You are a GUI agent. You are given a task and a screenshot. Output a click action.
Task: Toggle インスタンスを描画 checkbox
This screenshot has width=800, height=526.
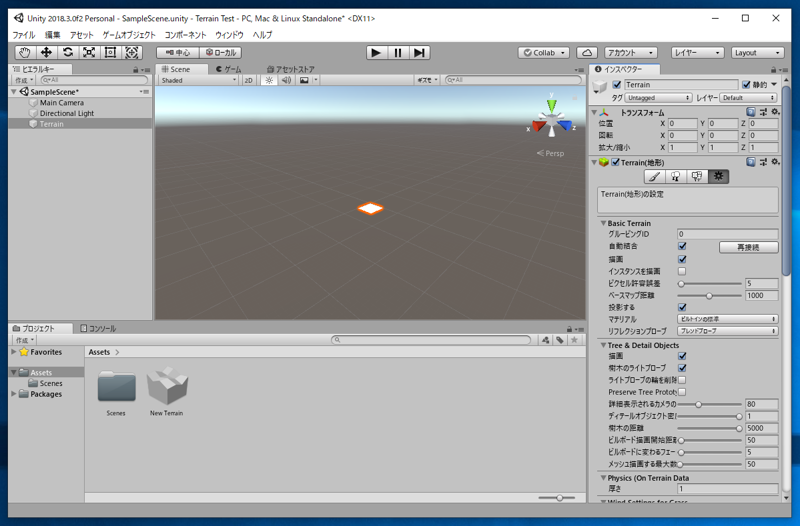[682, 271]
